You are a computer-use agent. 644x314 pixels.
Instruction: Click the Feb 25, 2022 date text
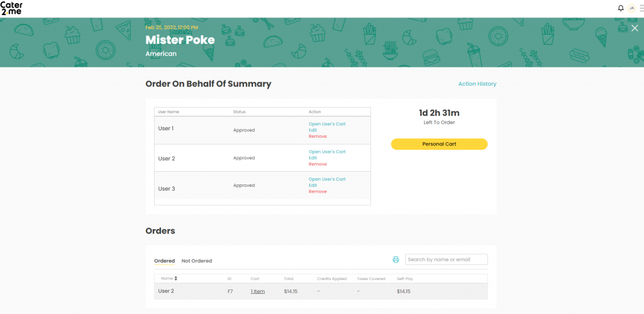click(171, 28)
